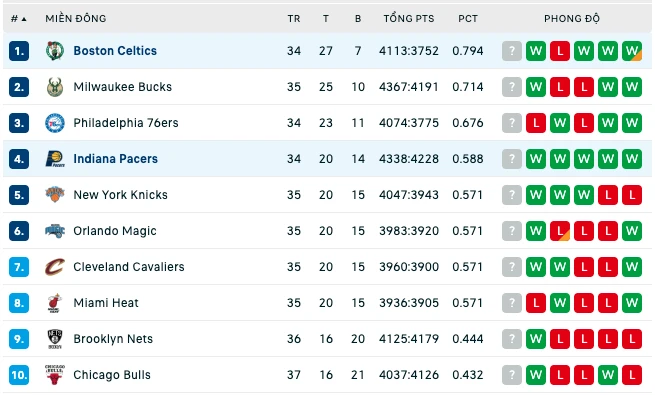The width and height of the screenshot is (655, 395).
Task: Click the Chicago Bulls logo
Action: [x=55, y=375]
